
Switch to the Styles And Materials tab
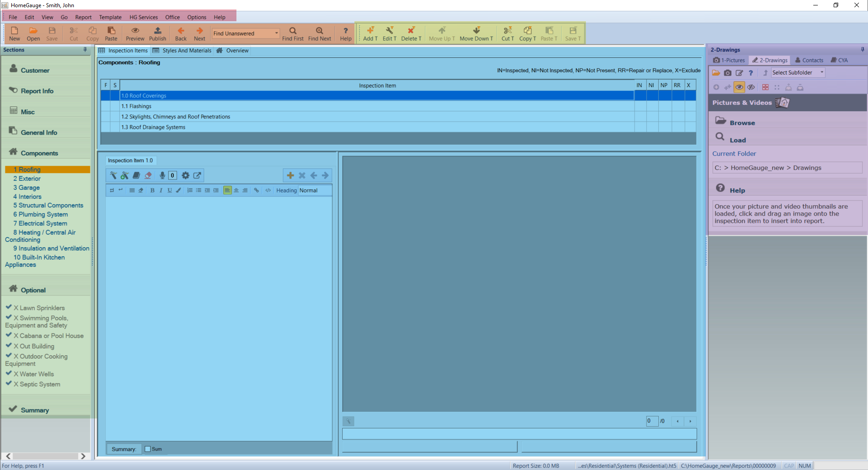point(186,51)
